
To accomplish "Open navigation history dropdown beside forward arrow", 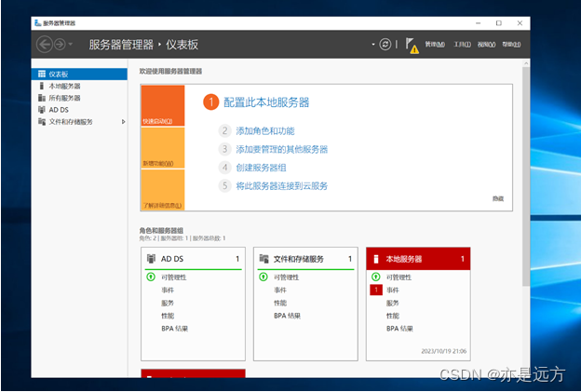I will pyautogui.click(x=71, y=45).
